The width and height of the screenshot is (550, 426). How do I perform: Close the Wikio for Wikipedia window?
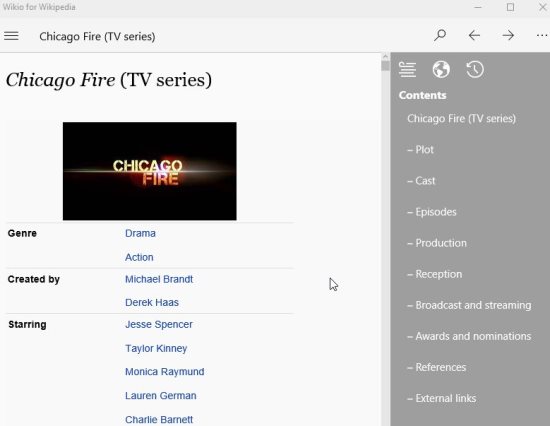[x=543, y=7]
